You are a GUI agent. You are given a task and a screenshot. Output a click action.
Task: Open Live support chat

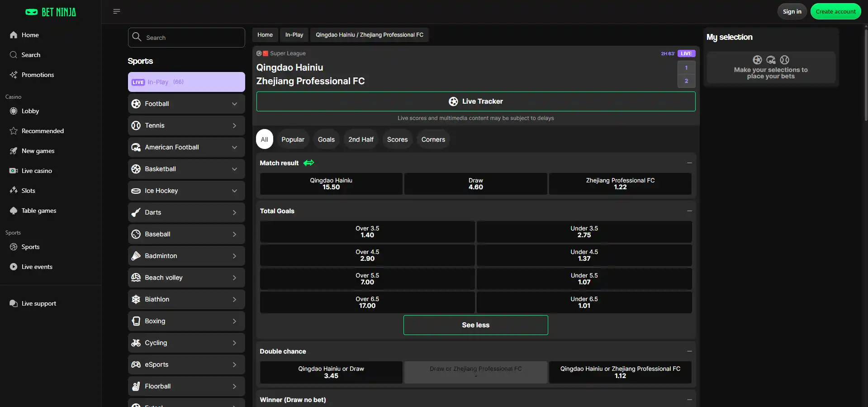(x=38, y=303)
